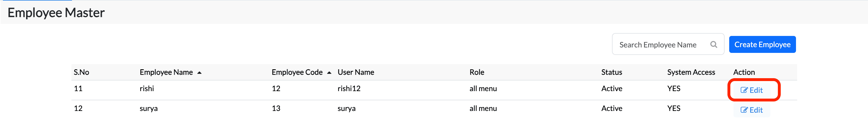
Task: Click the pencil Edit icon for rishi
Action: pos(744,90)
